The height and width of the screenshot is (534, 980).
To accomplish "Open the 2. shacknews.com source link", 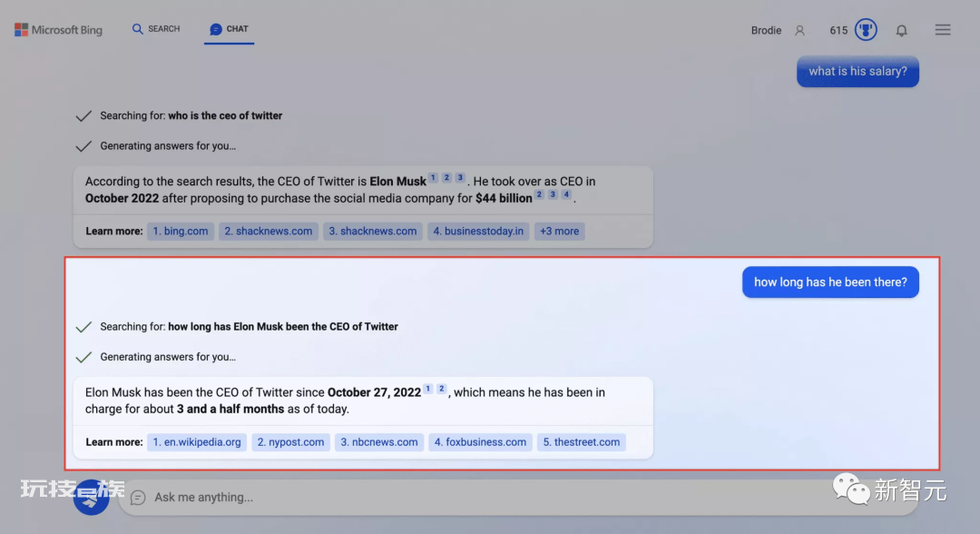I will 268,231.
